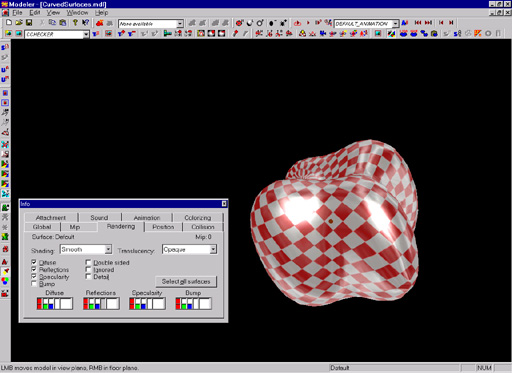The width and height of the screenshot is (512, 373).
Task: Open the View menu
Action: [53, 13]
